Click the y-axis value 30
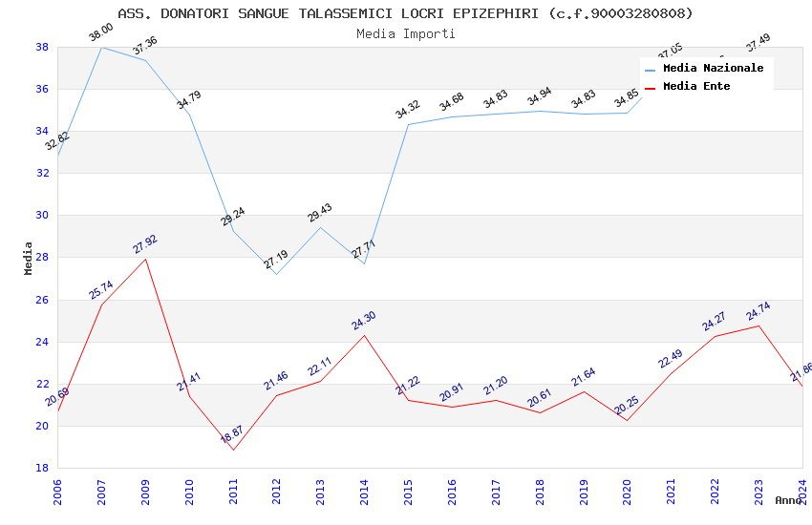The width and height of the screenshot is (812, 525). click(42, 215)
